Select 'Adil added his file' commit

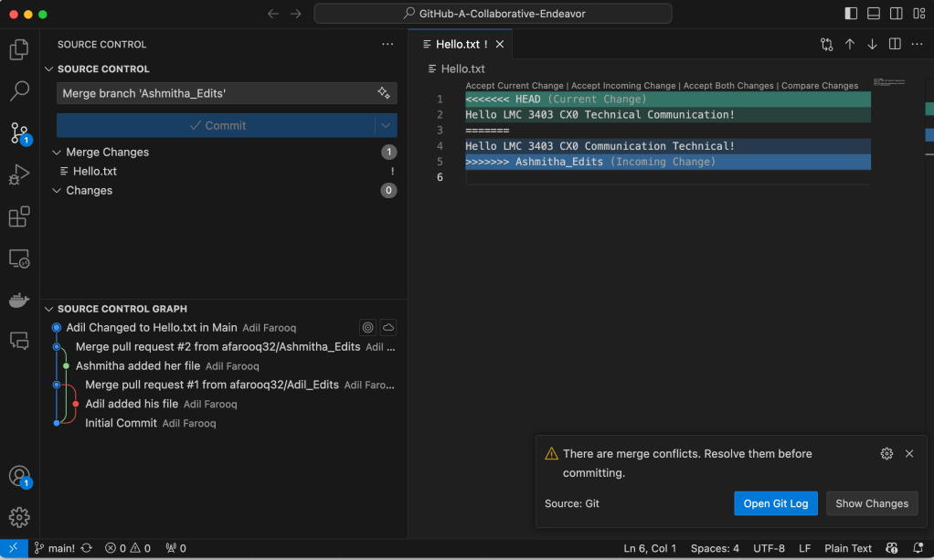(x=223, y=404)
